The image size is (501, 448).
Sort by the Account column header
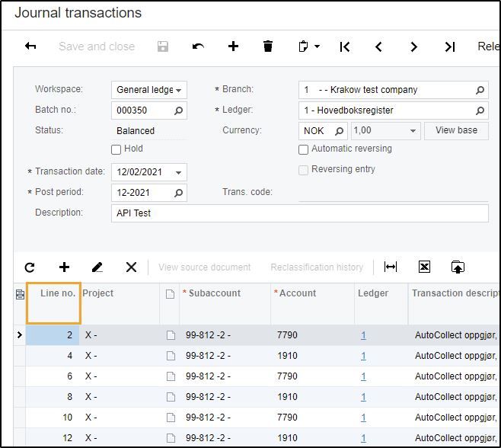298,293
